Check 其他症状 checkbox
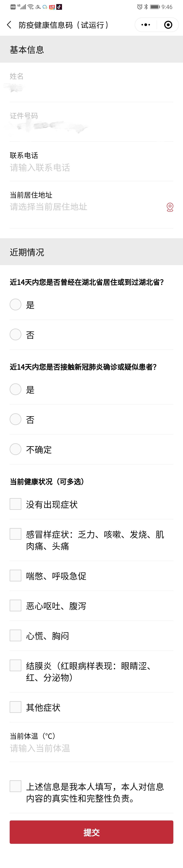 [16, 707]
